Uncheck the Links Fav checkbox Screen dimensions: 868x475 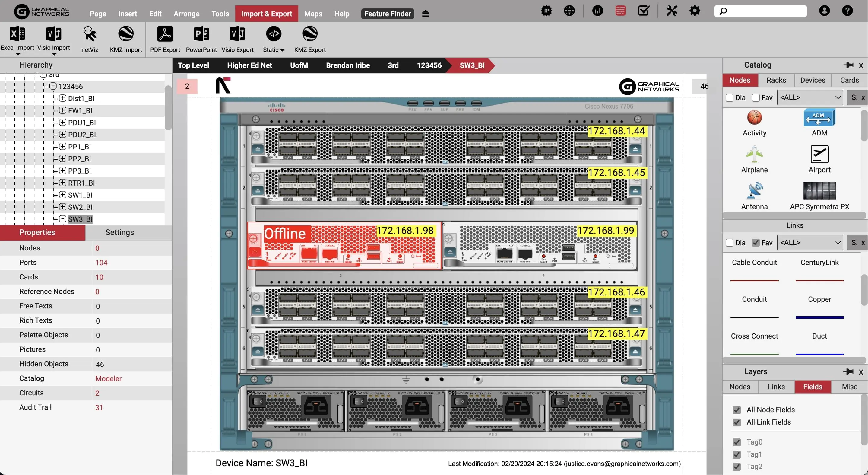click(x=756, y=243)
